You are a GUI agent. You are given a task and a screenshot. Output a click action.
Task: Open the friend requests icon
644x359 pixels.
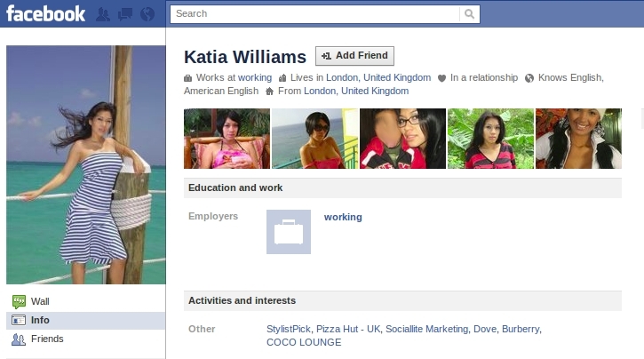coord(103,14)
